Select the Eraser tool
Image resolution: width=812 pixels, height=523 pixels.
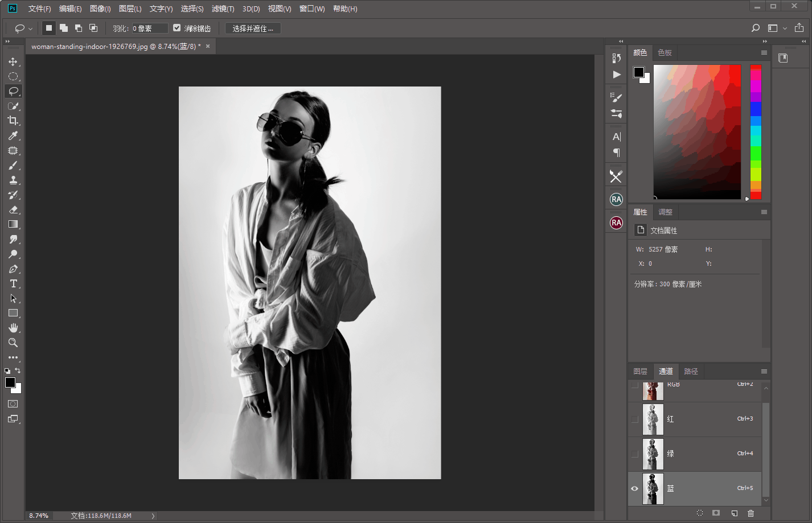point(13,209)
